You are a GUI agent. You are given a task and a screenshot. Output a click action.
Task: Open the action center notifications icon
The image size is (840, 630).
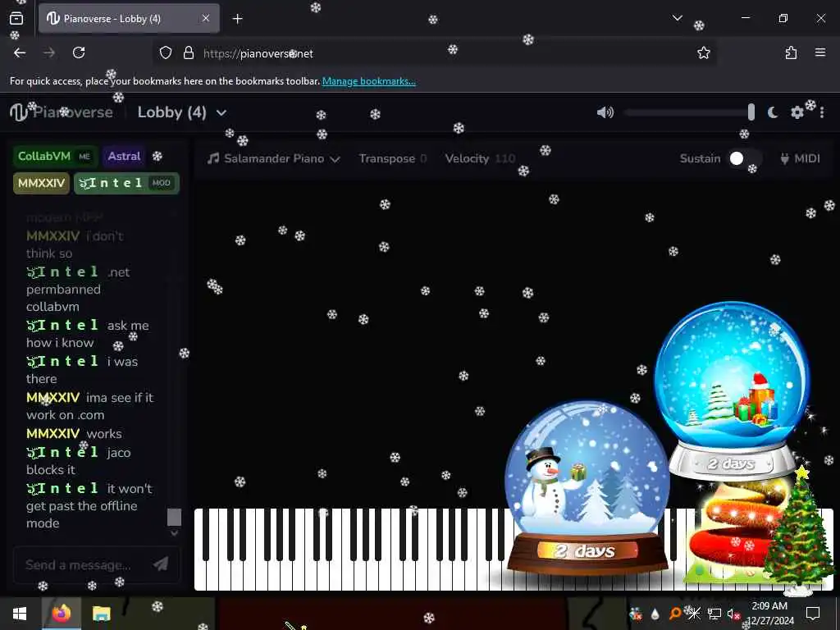(x=813, y=614)
